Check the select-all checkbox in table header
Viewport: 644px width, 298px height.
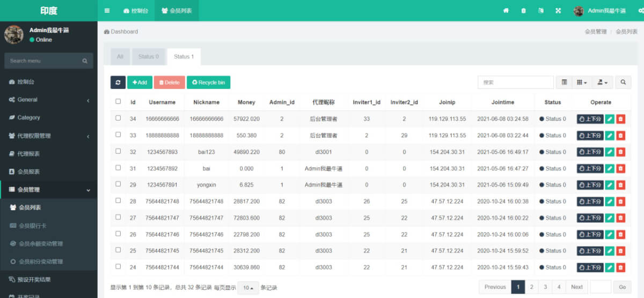tap(118, 101)
